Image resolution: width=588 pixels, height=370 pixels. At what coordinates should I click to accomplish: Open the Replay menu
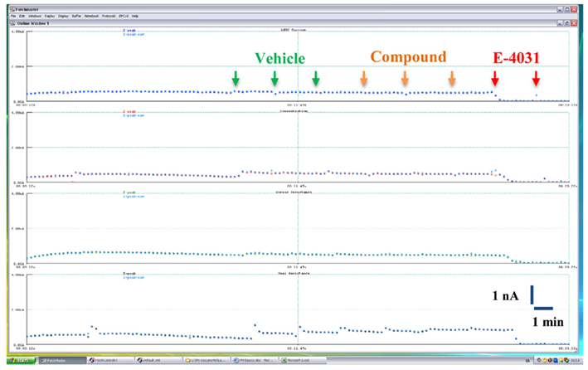click(50, 16)
